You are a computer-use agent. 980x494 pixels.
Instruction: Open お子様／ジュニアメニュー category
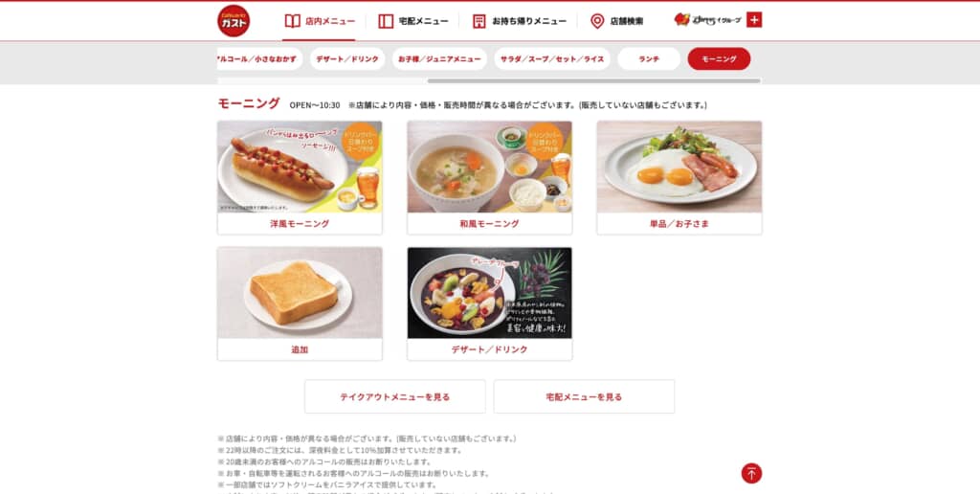point(439,58)
